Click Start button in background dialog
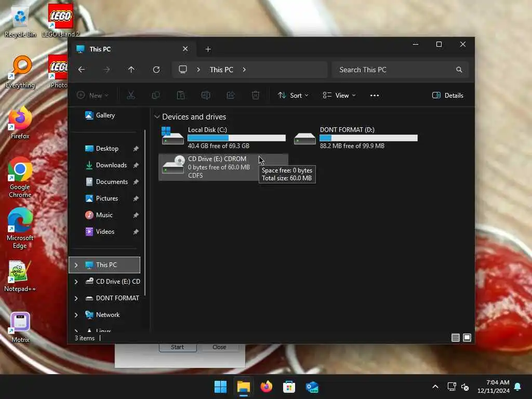Screen dimensions: 532x399 178,348
